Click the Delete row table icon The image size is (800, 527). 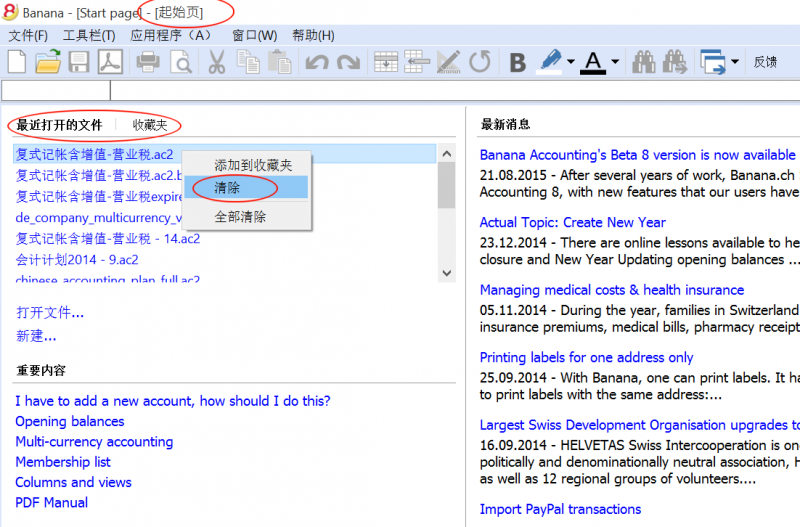[417, 62]
